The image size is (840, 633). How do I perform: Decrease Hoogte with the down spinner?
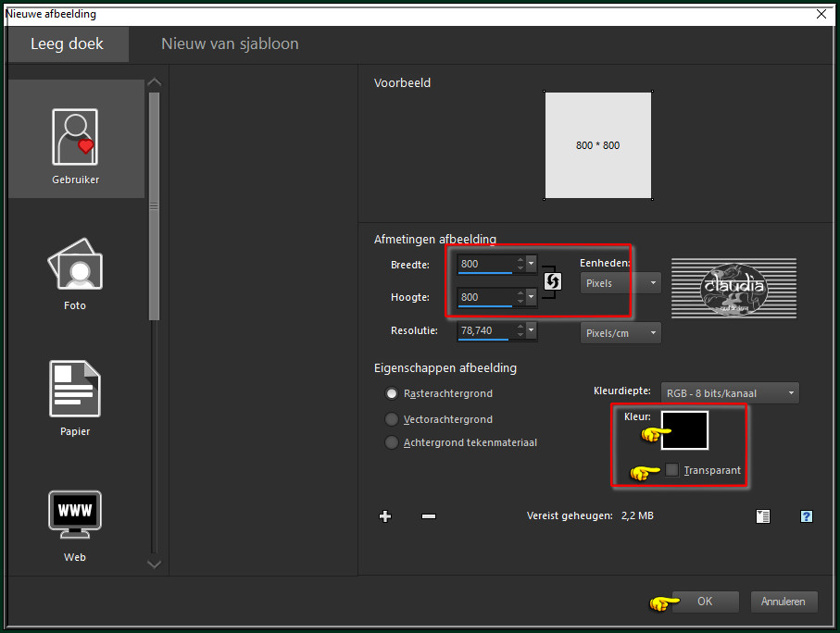point(520,302)
